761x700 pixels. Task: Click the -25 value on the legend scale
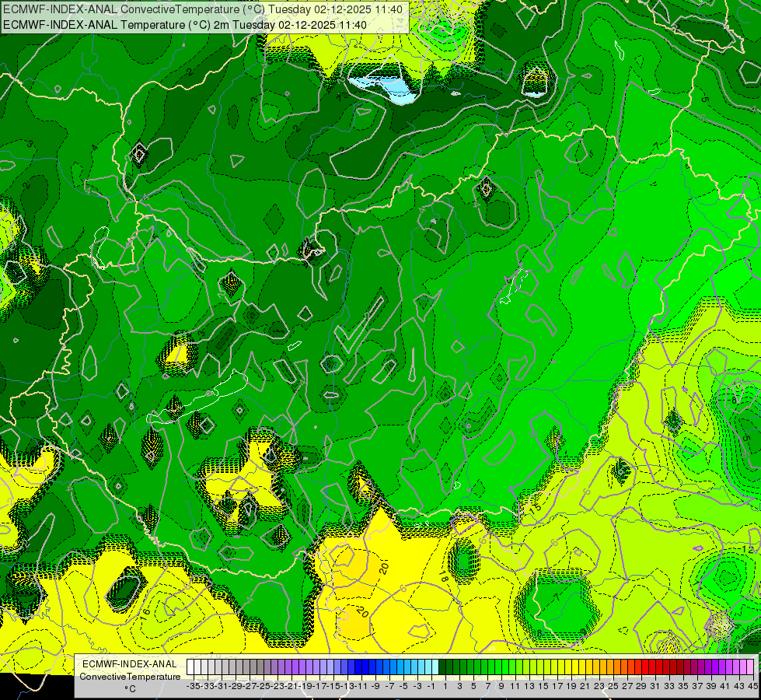click(264, 686)
